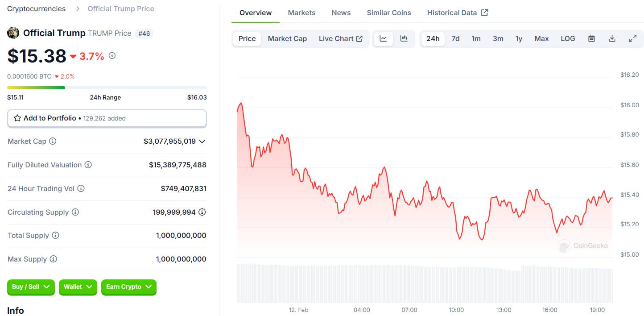Open the Similar Coins tab
This screenshot has width=644, height=316.
tap(389, 12)
